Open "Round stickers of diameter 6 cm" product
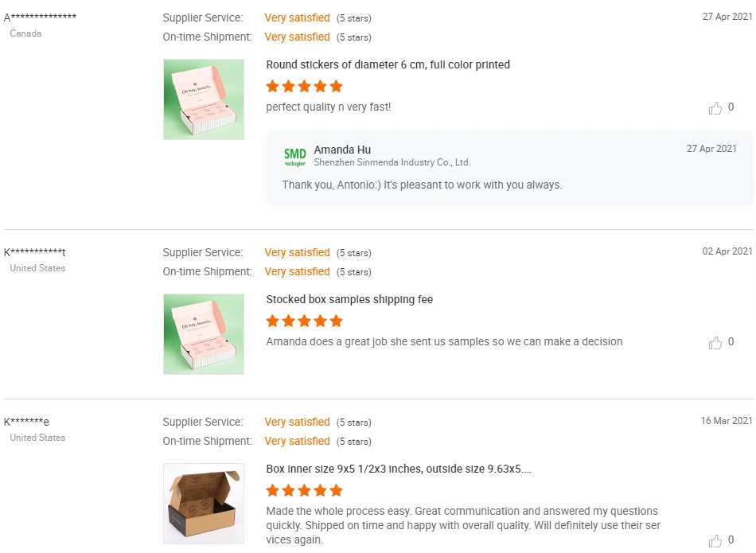 pos(388,64)
